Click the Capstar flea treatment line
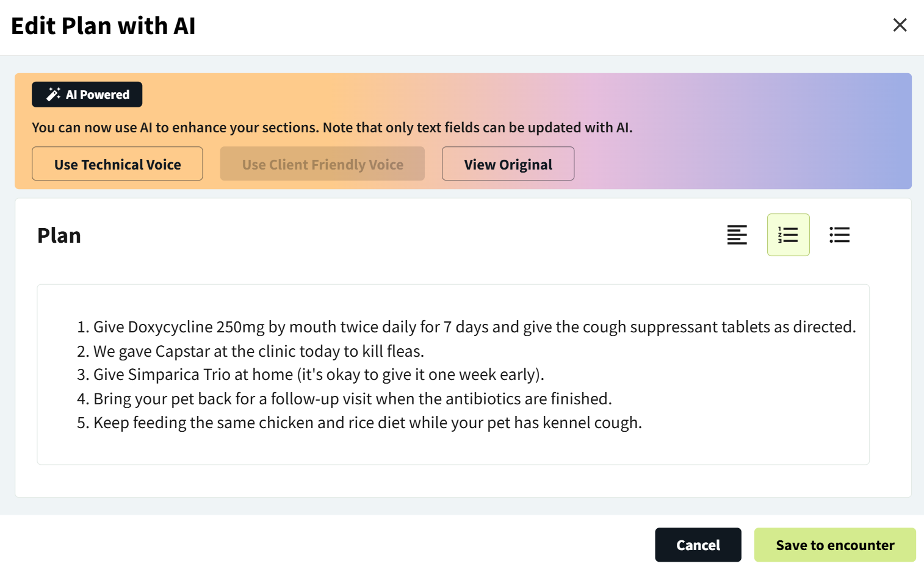Screen dimensions: 924x569 [x=259, y=351]
